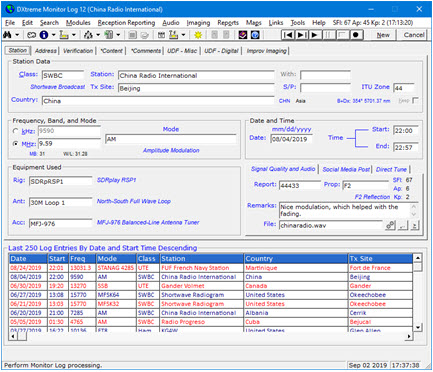Open the Comments tab
The width and height of the screenshot is (433, 372).
click(x=146, y=51)
